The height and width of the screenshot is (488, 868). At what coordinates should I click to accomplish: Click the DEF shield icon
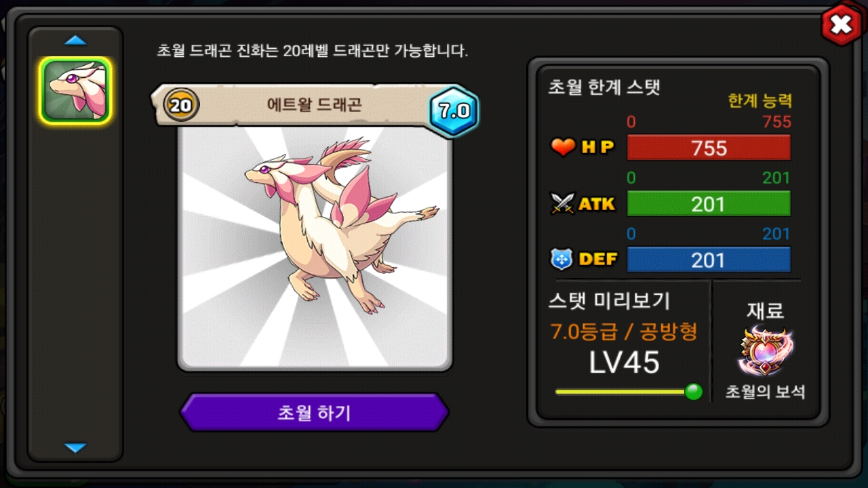click(x=563, y=259)
